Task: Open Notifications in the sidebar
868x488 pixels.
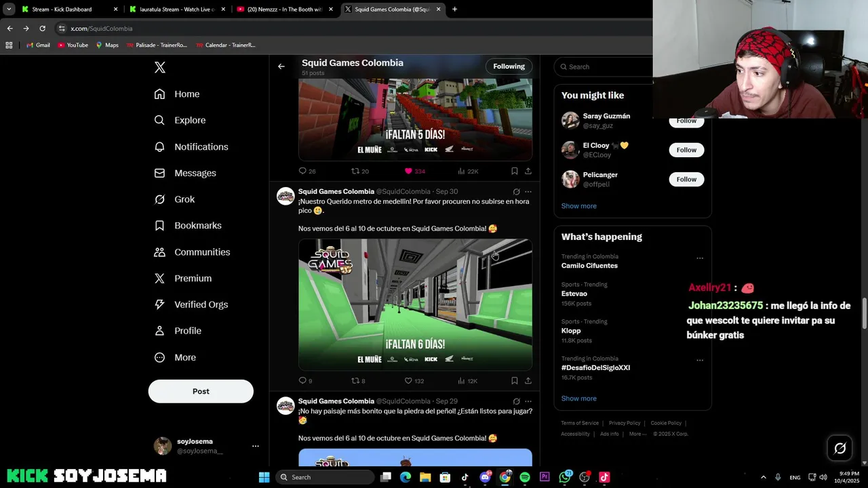Action: click(x=191, y=146)
